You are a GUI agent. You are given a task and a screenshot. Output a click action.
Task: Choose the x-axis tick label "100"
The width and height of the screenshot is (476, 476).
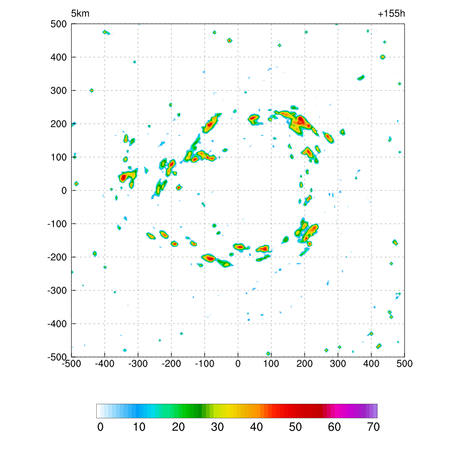[x=271, y=364]
